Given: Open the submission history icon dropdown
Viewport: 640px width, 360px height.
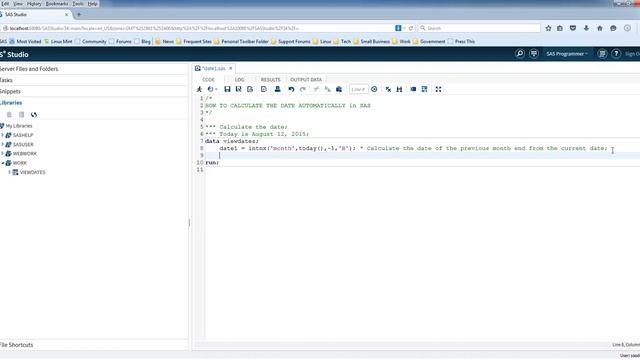Looking at the screenshot, I should (x=212, y=89).
